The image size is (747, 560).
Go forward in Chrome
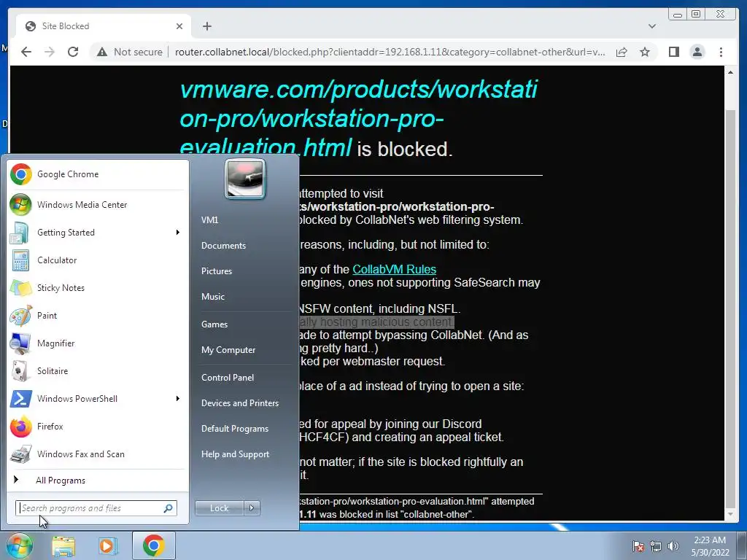(x=50, y=52)
